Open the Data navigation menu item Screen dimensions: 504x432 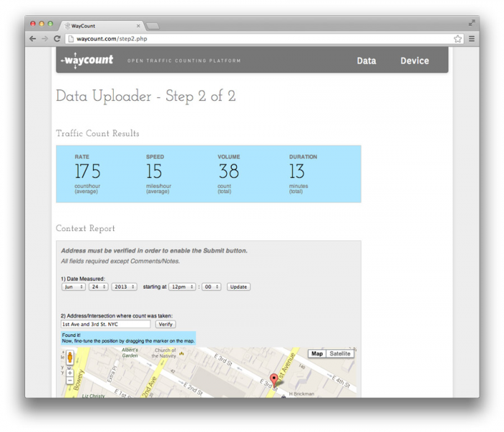pos(366,61)
